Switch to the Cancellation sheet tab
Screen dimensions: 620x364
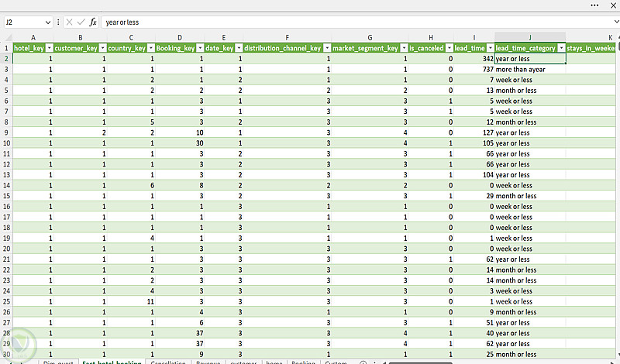click(x=168, y=362)
